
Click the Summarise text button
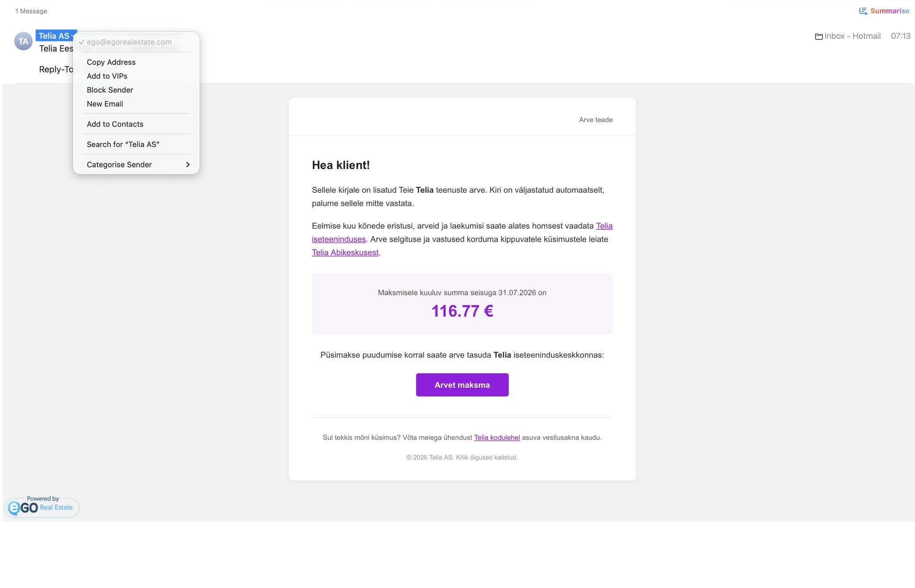890,11
